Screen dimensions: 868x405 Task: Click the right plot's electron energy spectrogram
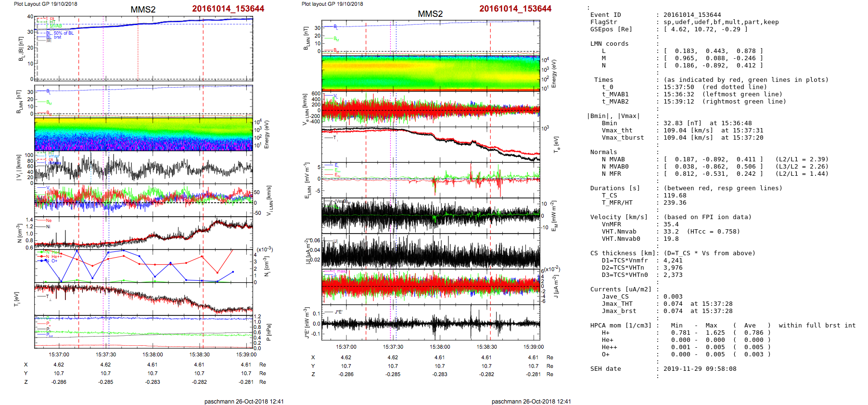pos(431,73)
